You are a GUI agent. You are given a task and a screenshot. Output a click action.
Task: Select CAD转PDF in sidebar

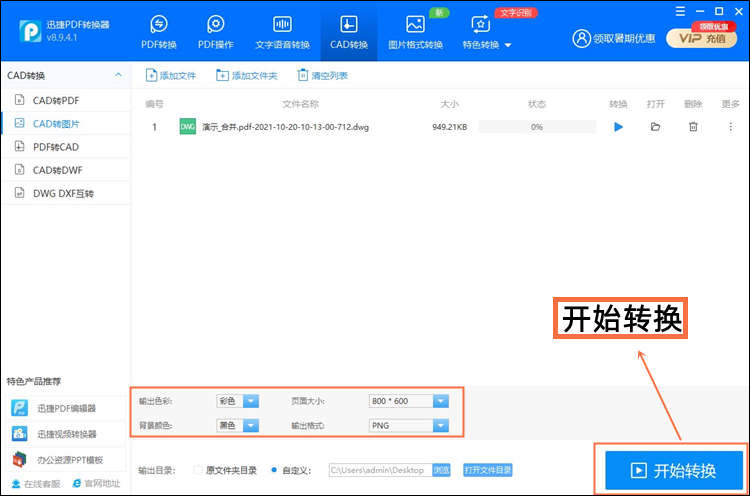tap(66, 100)
